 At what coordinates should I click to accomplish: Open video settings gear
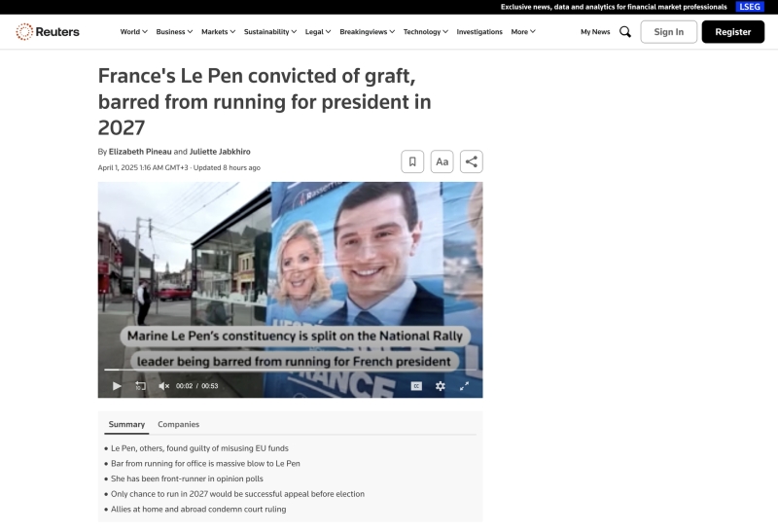pos(440,386)
